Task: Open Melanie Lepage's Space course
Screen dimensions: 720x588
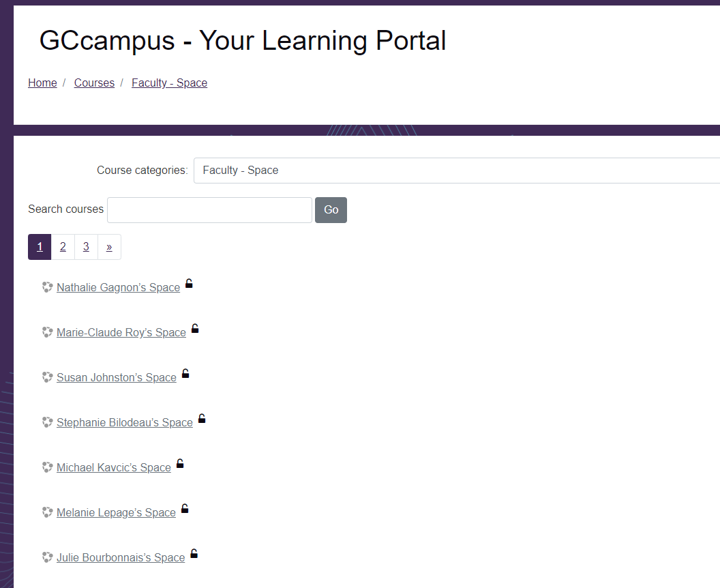Action: click(116, 513)
